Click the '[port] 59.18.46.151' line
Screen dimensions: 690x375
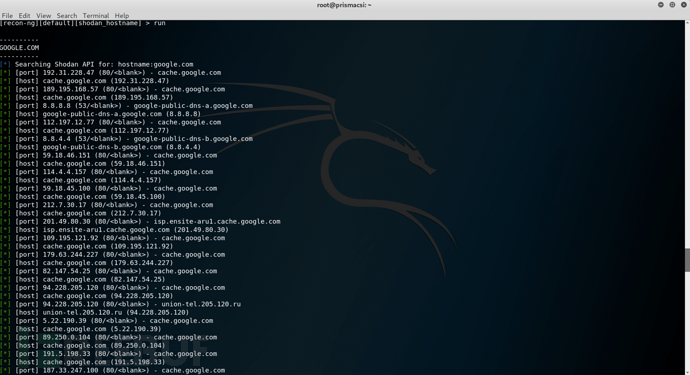click(x=109, y=155)
